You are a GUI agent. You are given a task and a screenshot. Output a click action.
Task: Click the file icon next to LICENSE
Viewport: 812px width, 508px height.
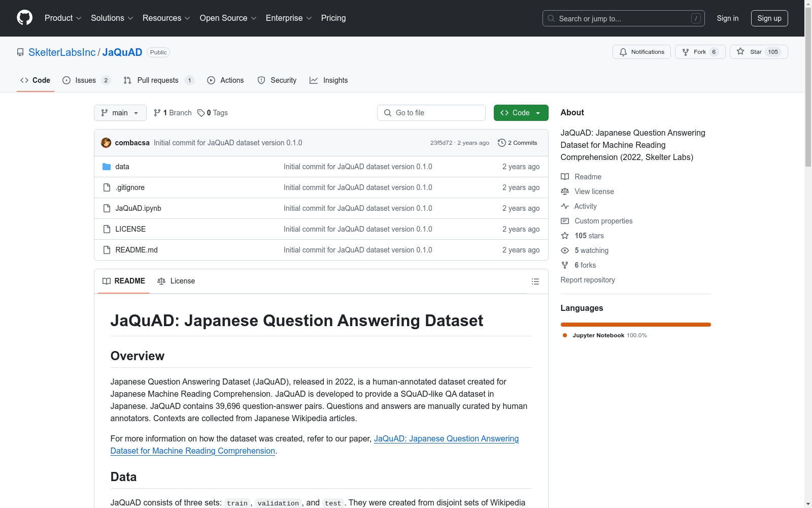coord(107,229)
